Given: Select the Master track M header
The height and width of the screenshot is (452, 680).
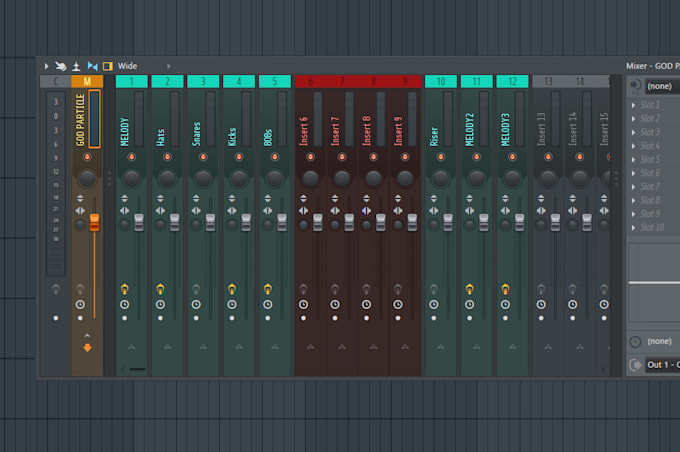Looking at the screenshot, I should coord(87,82).
